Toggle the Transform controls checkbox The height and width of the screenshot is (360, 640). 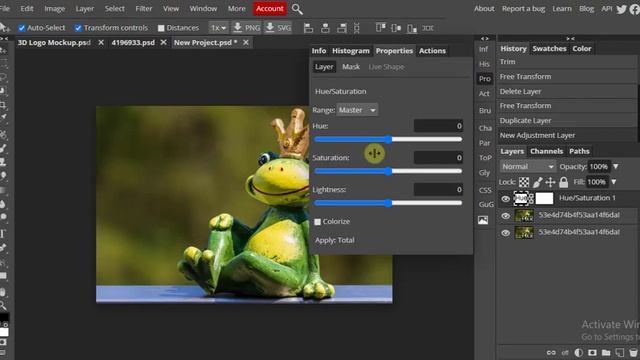click(x=78, y=28)
